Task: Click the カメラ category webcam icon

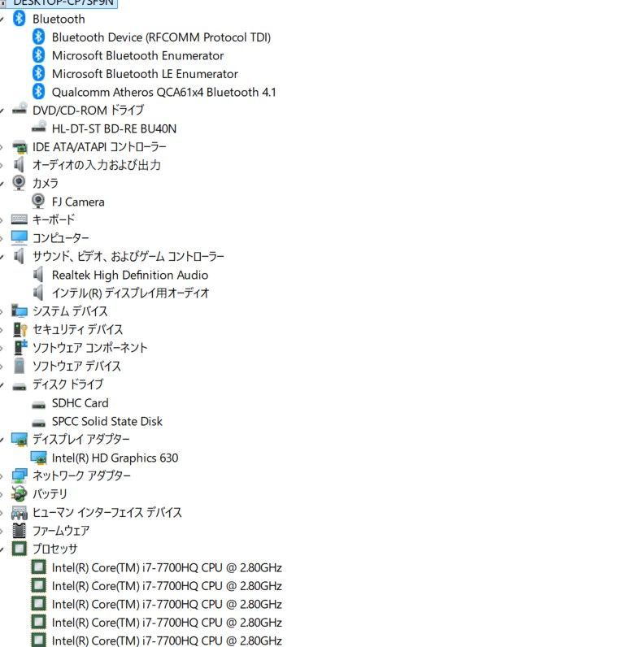Action: (19, 182)
